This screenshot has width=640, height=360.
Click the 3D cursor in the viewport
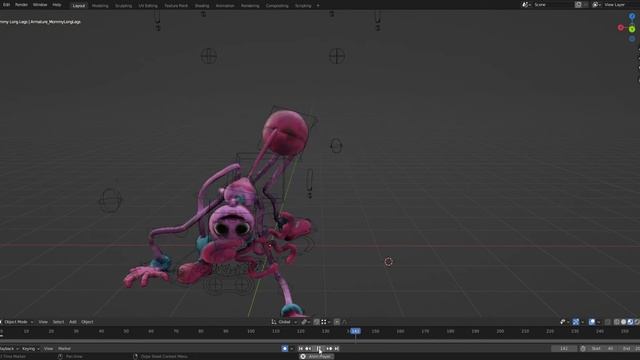point(389,261)
